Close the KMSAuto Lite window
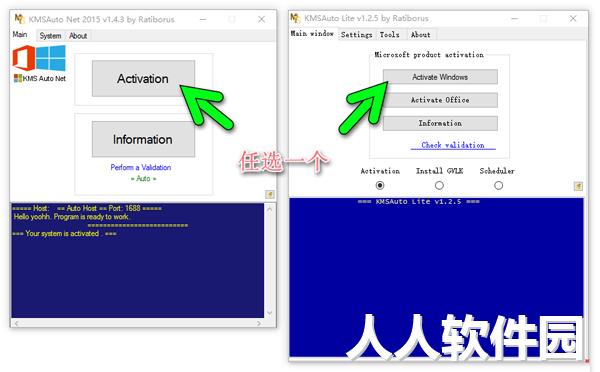 tap(573, 18)
